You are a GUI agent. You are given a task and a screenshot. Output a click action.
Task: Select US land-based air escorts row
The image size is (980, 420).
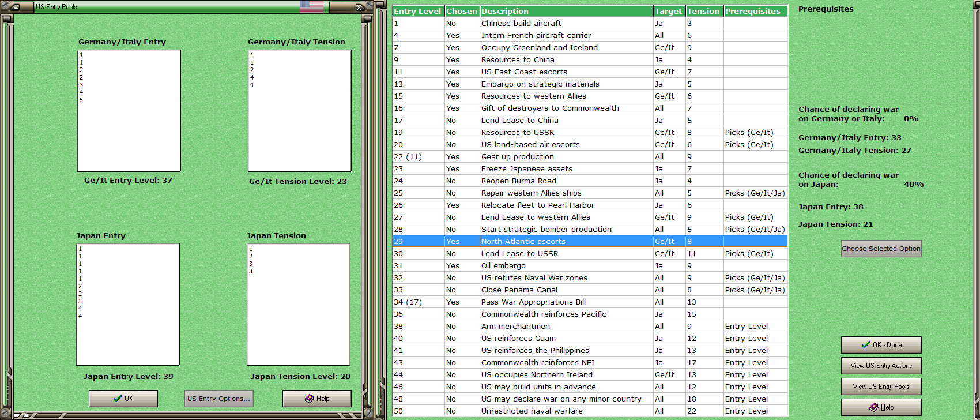pyautogui.click(x=590, y=144)
